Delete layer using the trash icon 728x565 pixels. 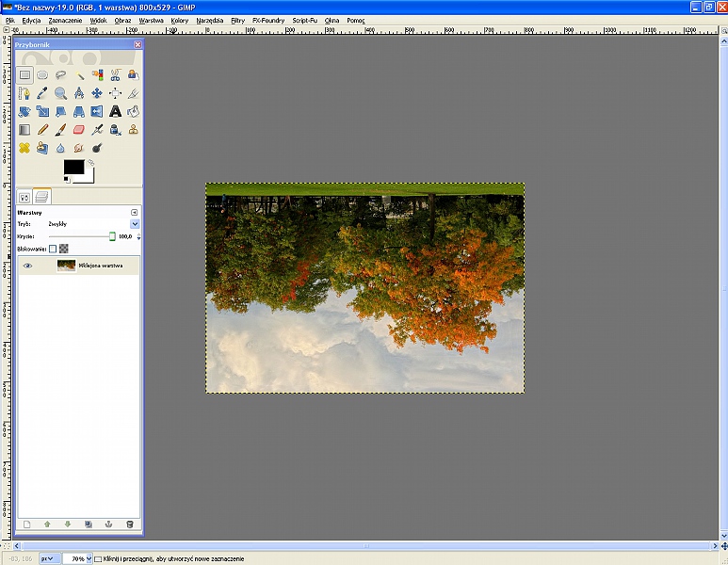(130, 524)
